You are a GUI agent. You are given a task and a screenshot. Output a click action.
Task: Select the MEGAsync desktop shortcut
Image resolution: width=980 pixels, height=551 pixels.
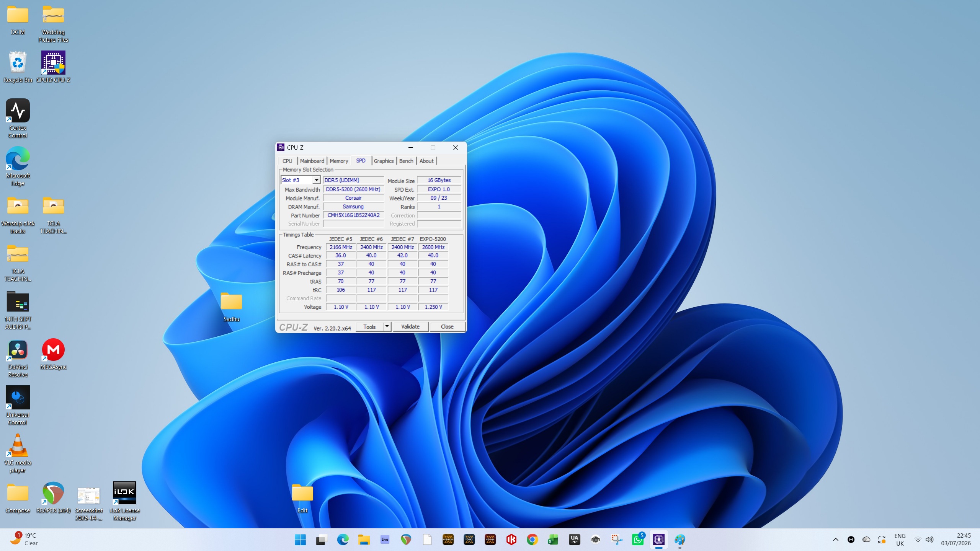(x=53, y=354)
